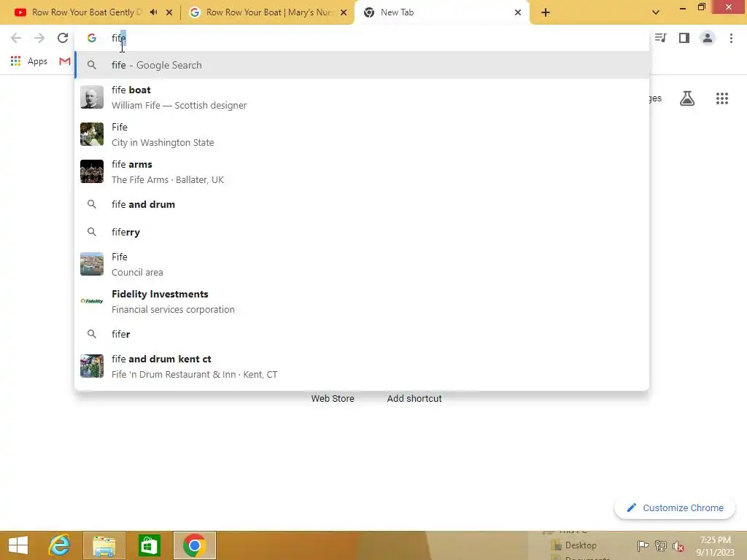Select Fidelity Investments suggestion
The image size is (747, 560).
[x=362, y=301]
